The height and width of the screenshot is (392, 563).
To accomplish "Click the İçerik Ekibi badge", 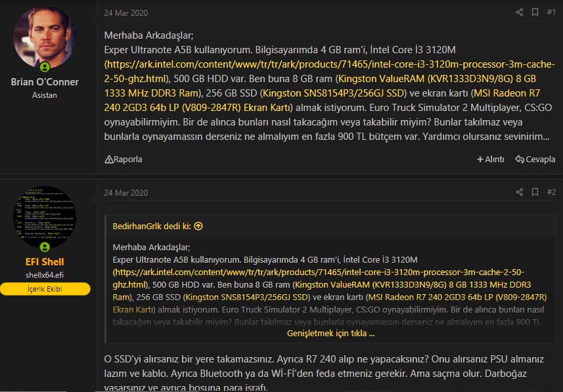I will [45, 289].
